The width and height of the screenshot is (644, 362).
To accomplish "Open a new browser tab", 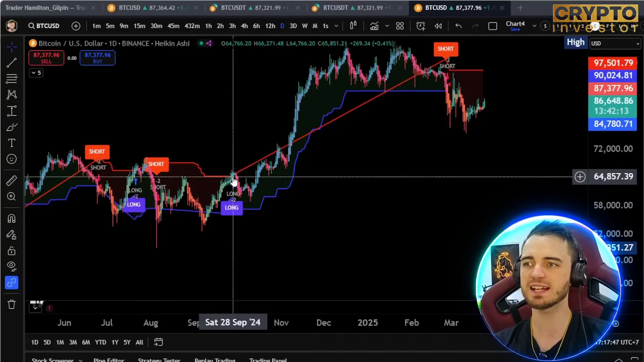I will tap(520, 8).
